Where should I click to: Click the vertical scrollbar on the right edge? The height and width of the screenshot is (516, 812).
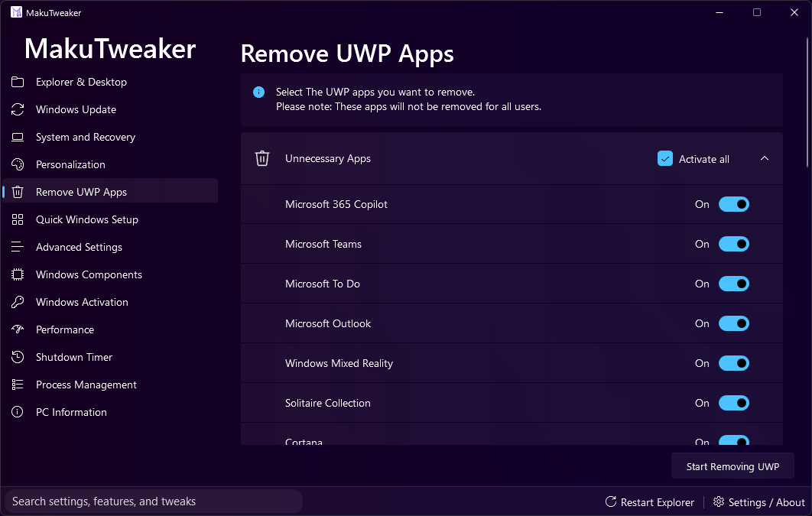(808, 102)
